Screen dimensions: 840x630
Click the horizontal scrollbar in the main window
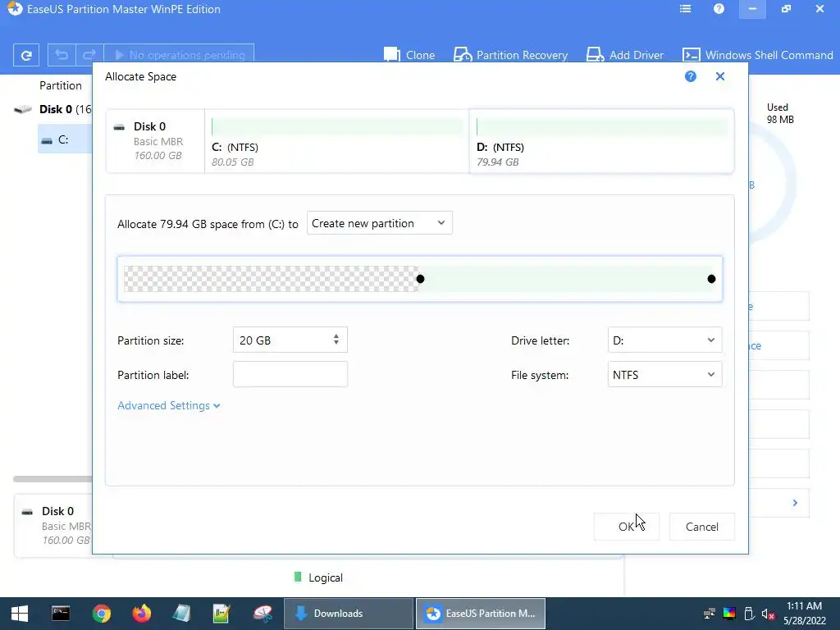tap(52, 479)
